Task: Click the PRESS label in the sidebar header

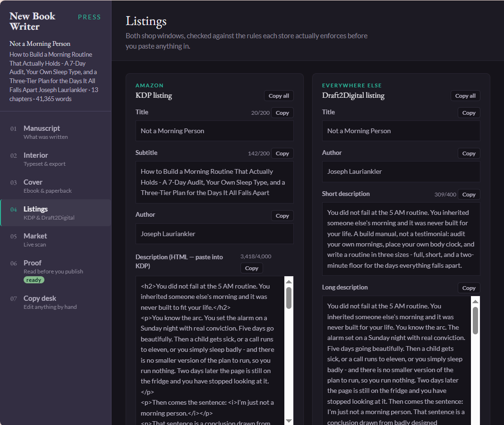Action: (89, 17)
